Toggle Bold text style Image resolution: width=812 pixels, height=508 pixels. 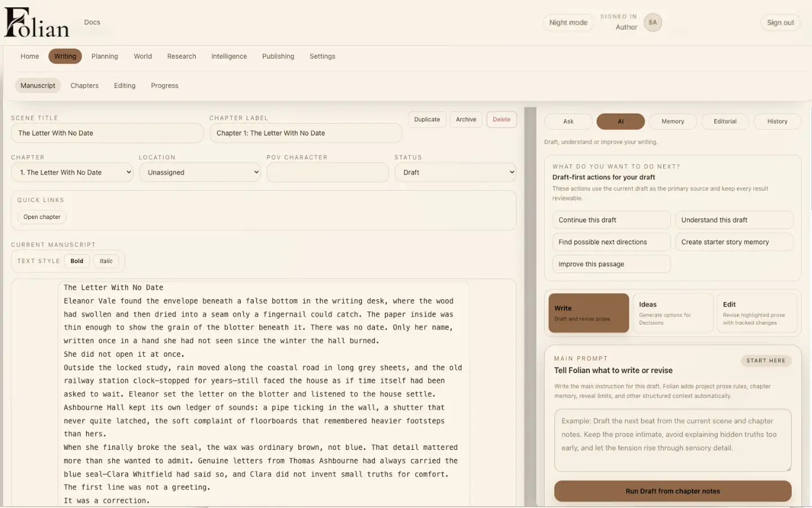[x=77, y=261]
